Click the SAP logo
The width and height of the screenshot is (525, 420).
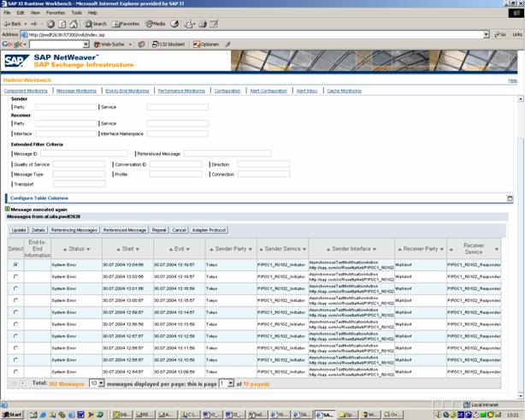click(x=16, y=61)
